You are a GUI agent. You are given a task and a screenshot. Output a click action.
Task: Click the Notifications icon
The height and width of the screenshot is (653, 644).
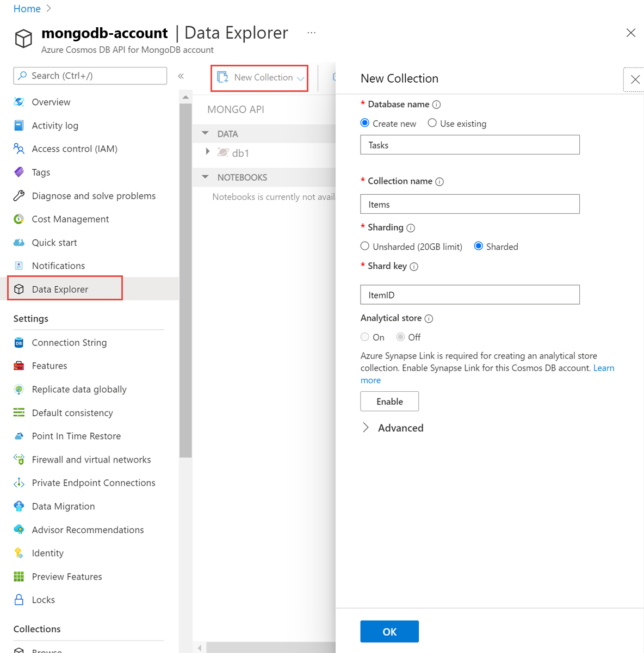tap(19, 266)
